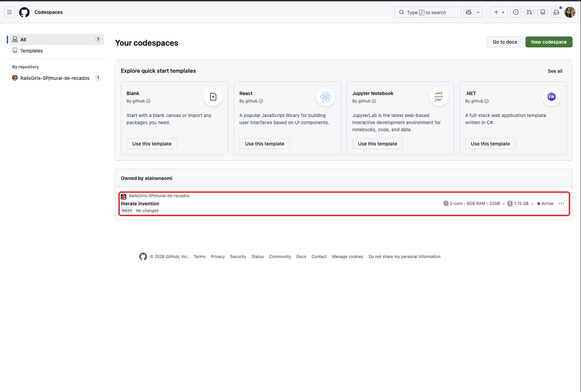
Task: Open the repositories icon in header
Action: (x=543, y=12)
